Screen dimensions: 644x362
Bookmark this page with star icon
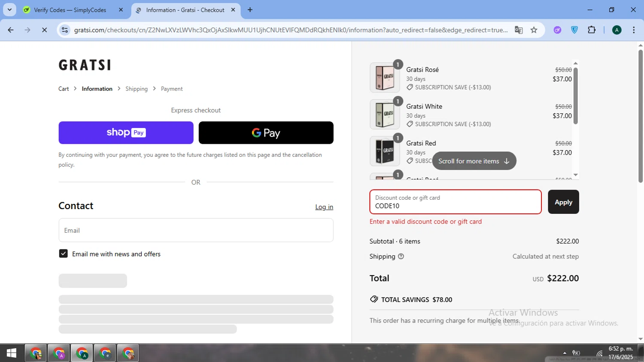pyautogui.click(x=534, y=30)
